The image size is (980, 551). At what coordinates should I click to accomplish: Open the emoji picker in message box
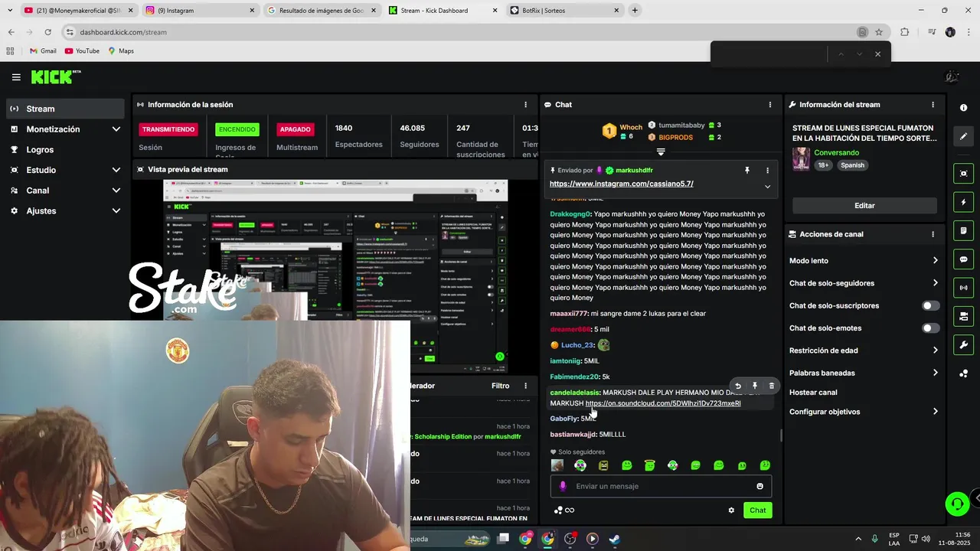coord(759,486)
